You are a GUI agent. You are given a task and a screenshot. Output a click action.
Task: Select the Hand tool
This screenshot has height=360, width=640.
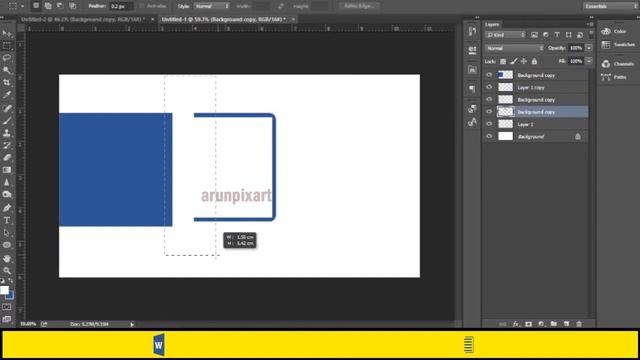pyautogui.click(x=7, y=258)
